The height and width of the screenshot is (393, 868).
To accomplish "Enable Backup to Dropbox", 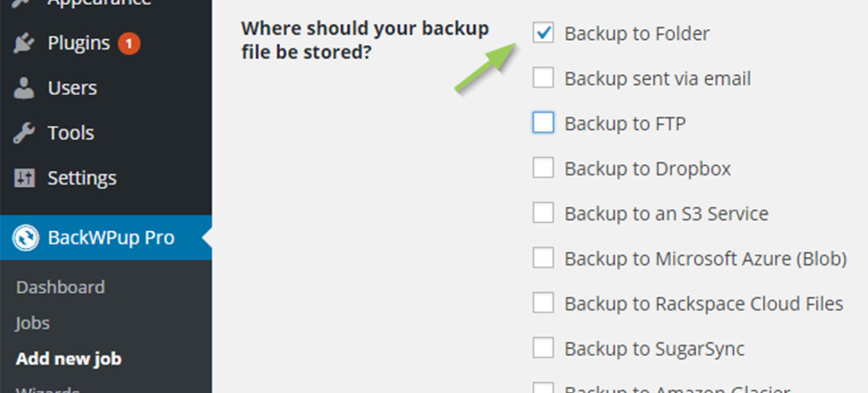I will click(x=543, y=168).
